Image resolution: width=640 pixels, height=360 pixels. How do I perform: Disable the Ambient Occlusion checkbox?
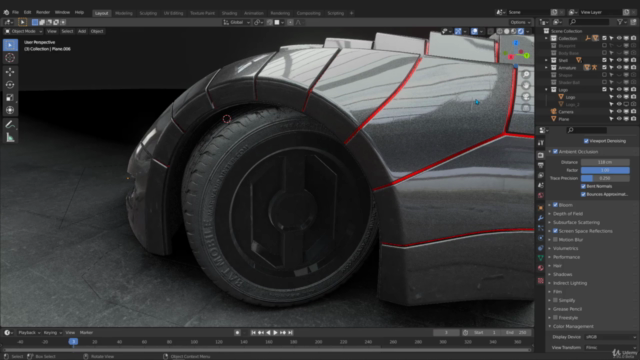tap(555, 152)
